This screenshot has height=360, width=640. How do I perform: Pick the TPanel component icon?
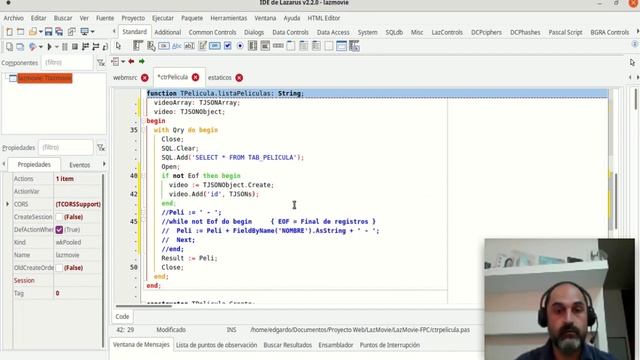click(x=329, y=46)
